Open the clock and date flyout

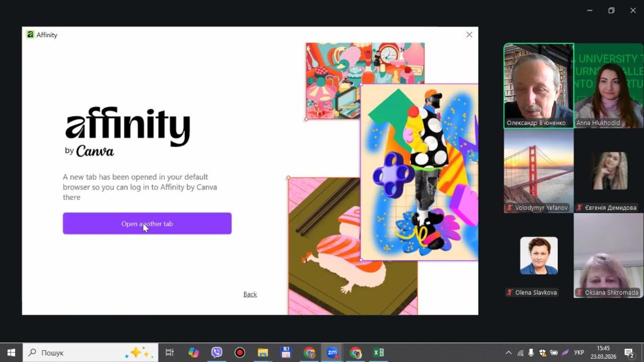coord(603,353)
